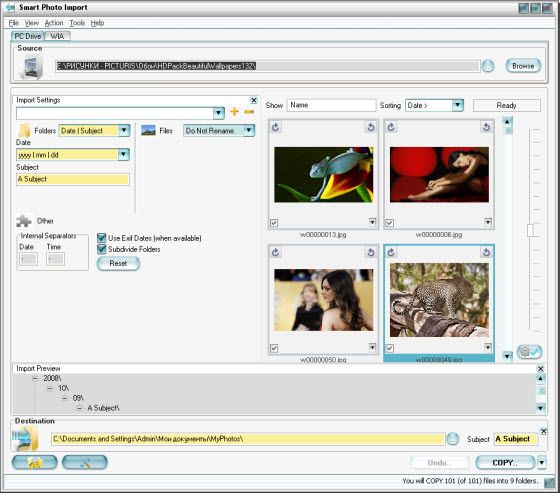Screen dimensions: 560x493
Task: Click the destination folder icon
Action: pos(25,438)
